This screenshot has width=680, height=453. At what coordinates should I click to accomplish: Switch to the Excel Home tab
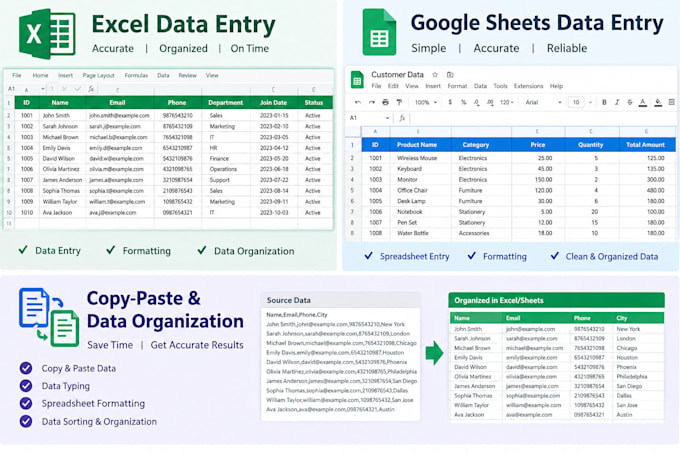tap(40, 75)
